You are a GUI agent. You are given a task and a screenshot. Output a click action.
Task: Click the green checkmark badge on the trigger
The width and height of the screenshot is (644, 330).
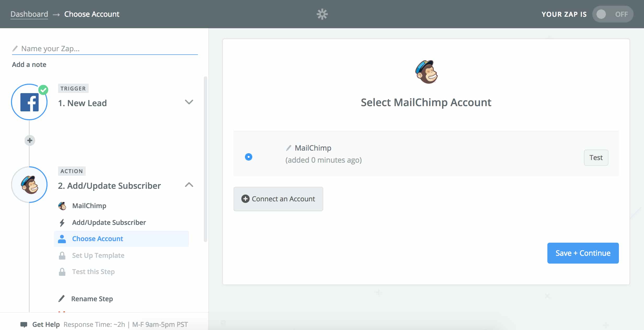point(43,90)
